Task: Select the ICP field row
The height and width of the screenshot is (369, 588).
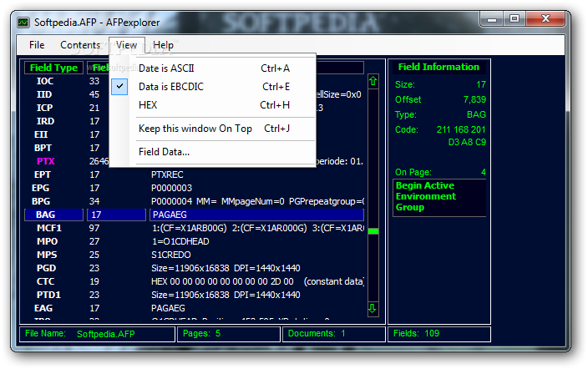Action: click(194, 108)
